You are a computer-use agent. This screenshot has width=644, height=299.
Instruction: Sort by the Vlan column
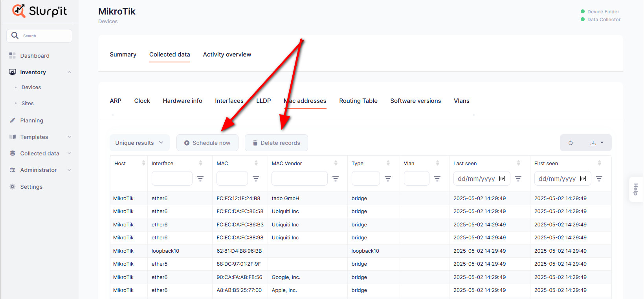[438, 163]
